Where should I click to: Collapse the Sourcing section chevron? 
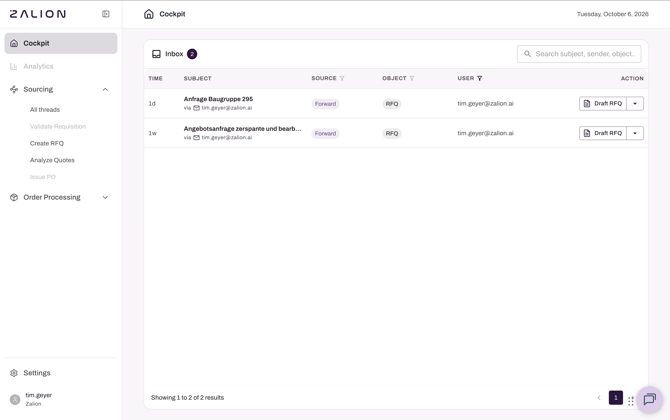(105, 89)
